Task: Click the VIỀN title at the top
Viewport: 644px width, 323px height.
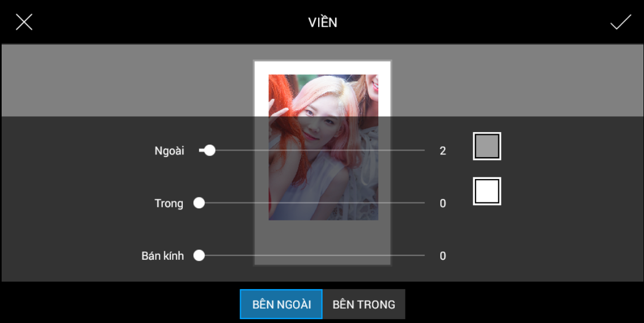Action: pyautogui.click(x=322, y=22)
